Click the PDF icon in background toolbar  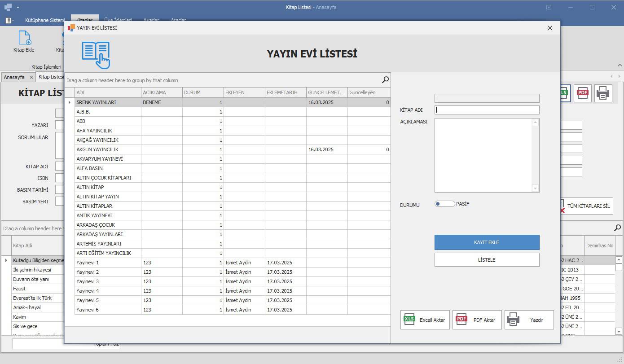(x=582, y=93)
